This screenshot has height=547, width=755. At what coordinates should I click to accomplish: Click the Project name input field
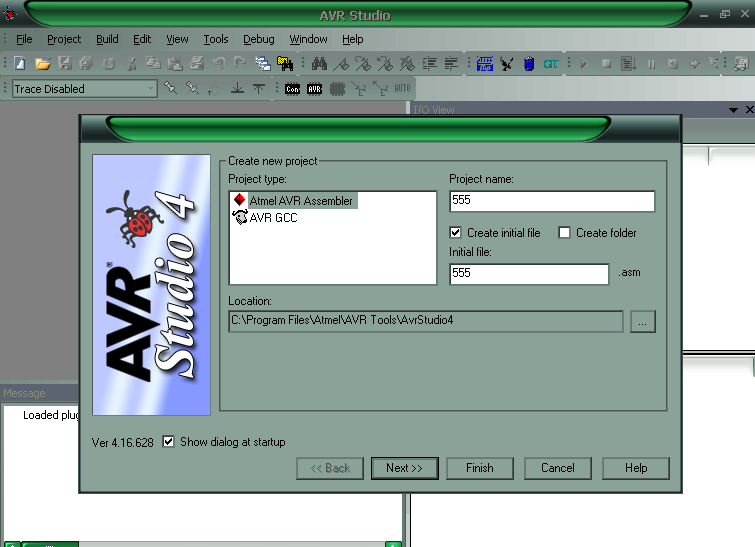click(552, 201)
